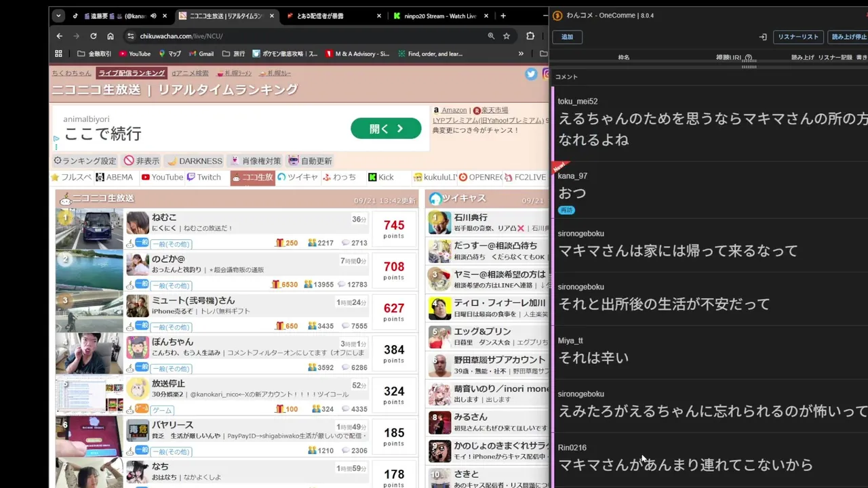The width and height of the screenshot is (868, 488).
Task: Select フルスペ platform tab
Action: pos(71,177)
